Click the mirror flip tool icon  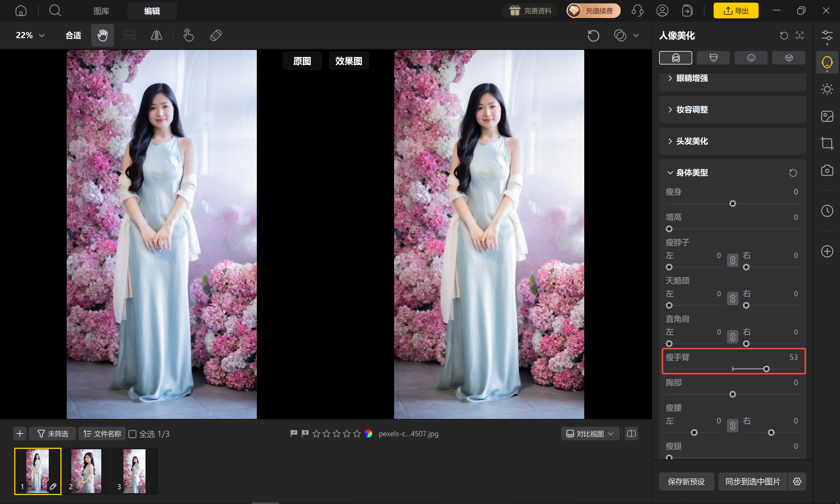(156, 35)
